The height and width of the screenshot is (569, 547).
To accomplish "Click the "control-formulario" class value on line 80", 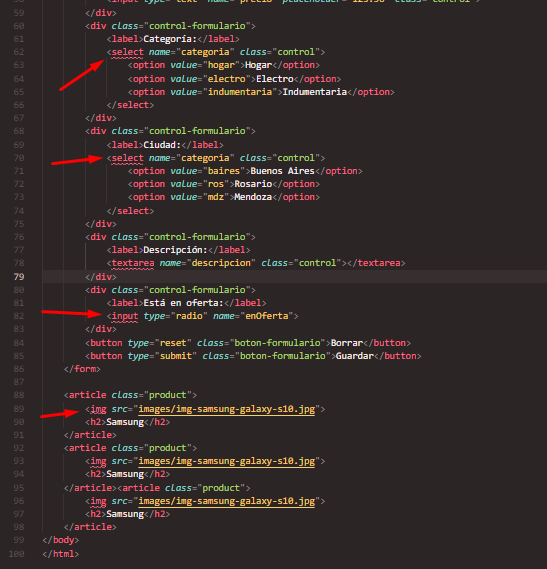I will pyautogui.click(x=197, y=290).
